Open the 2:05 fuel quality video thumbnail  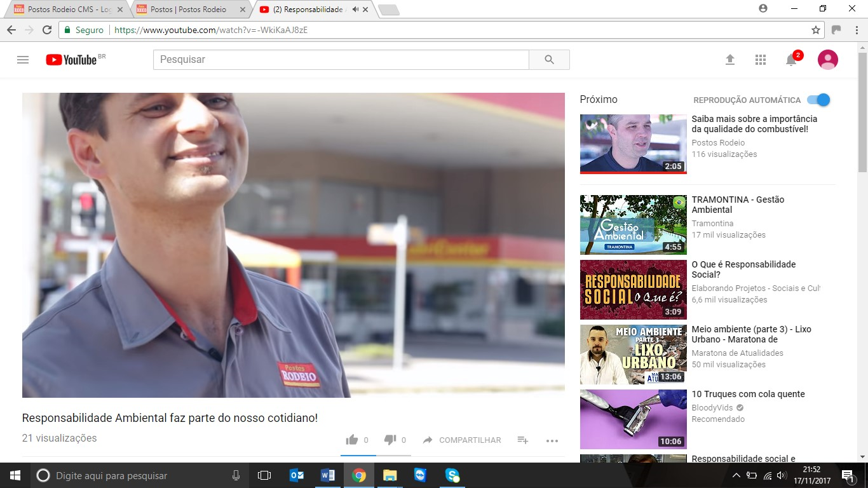[x=634, y=144]
